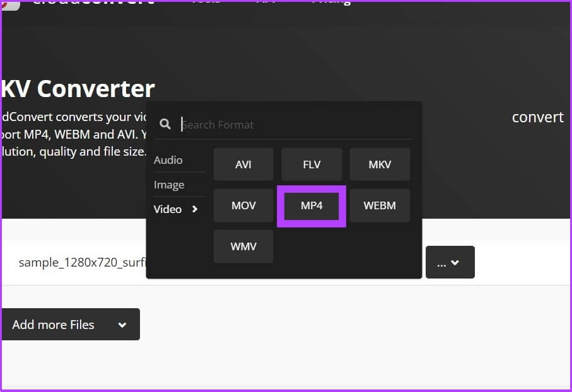This screenshot has height=392, width=572.
Task: Pick the MP4 format
Action: pyautogui.click(x=312, y=205)
